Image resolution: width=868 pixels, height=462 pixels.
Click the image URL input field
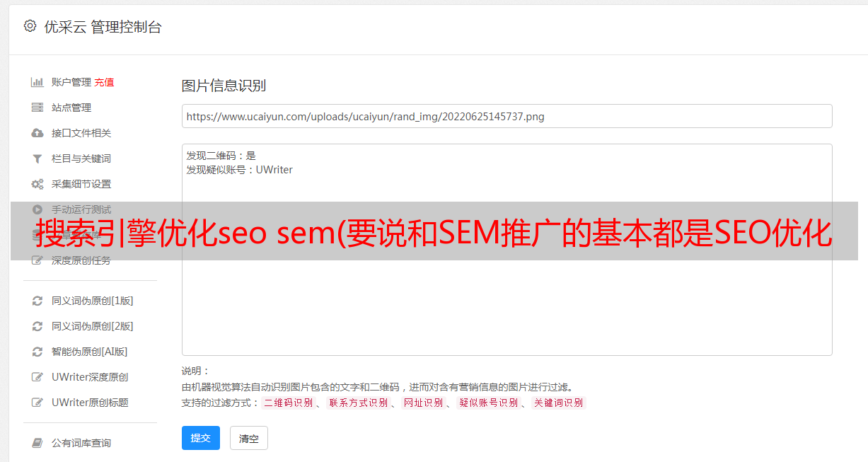tap(507, 116)
